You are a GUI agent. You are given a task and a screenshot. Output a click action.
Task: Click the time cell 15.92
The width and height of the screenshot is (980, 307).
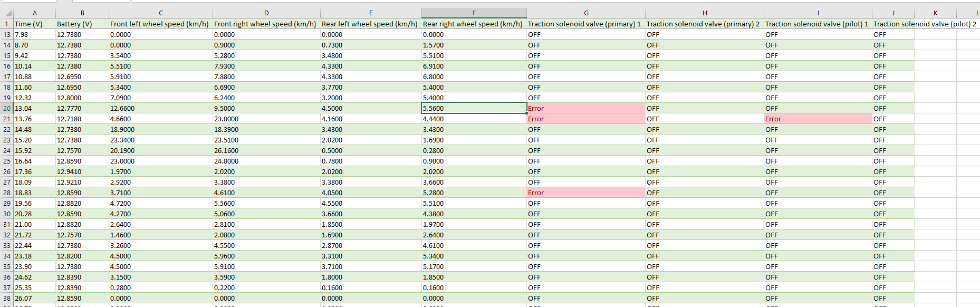click(x=34, y=150)
